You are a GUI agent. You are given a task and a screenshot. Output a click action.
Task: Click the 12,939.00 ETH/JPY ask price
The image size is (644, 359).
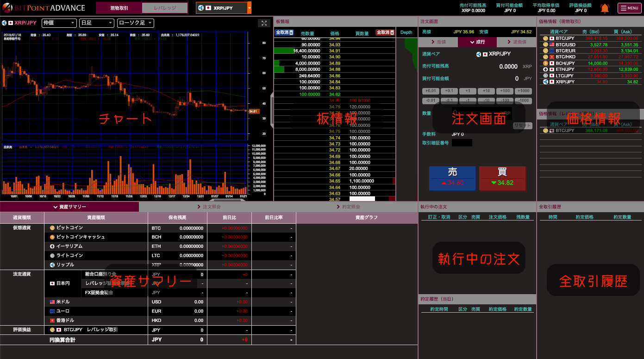[x=628, y=69]
